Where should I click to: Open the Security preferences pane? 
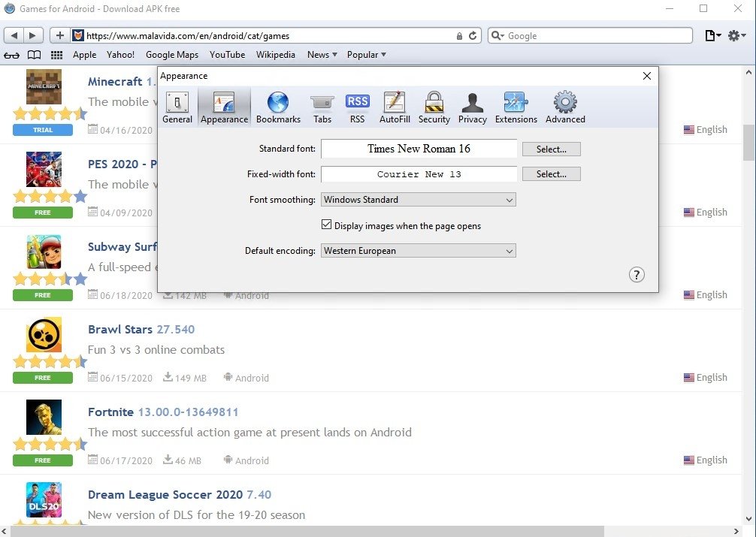point(434,107)
